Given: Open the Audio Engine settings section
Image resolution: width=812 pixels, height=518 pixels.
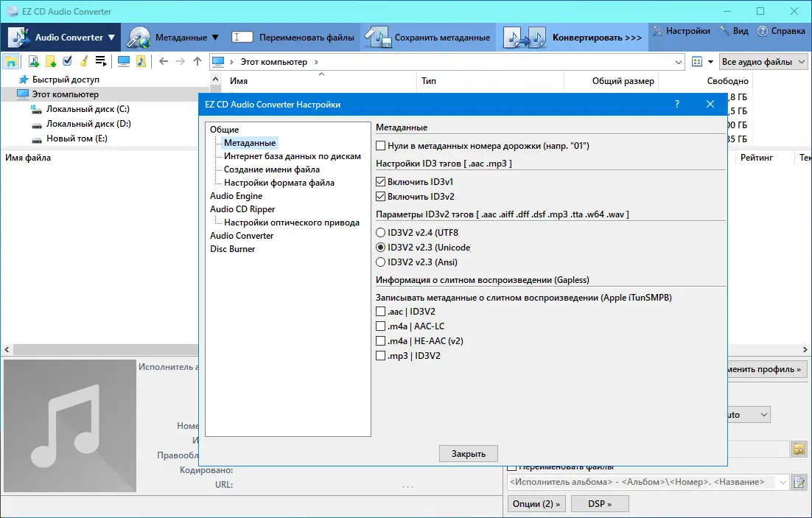Looking at the screenshot, I should point(236,196).
